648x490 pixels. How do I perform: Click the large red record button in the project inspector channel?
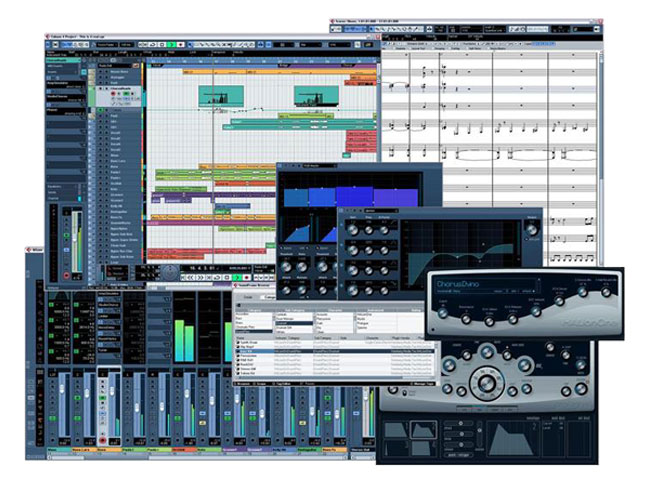tap(66, 275)
